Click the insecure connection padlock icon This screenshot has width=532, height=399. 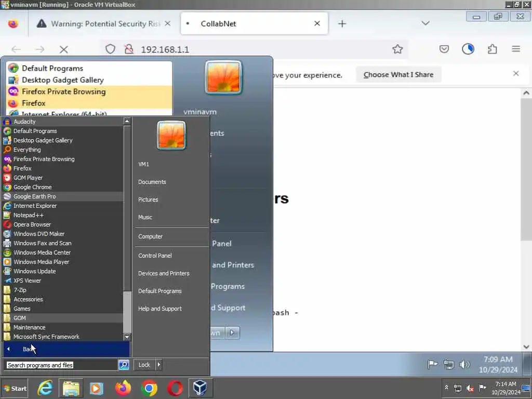tap(129, 49)
